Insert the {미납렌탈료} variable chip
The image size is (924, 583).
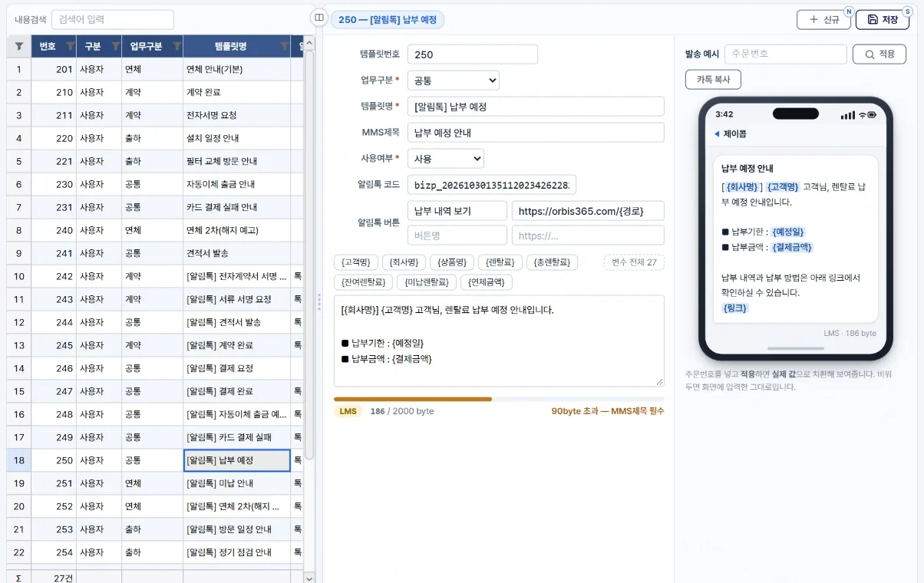(427, 282)
